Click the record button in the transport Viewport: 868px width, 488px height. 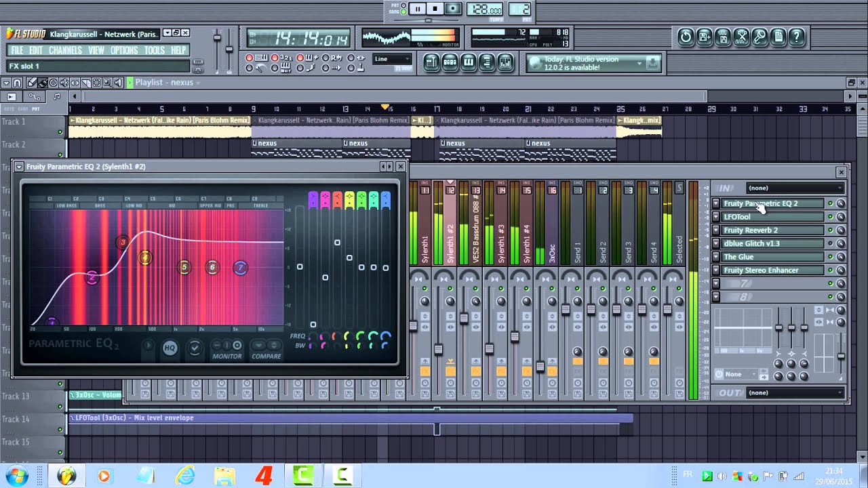coord(453,9)
